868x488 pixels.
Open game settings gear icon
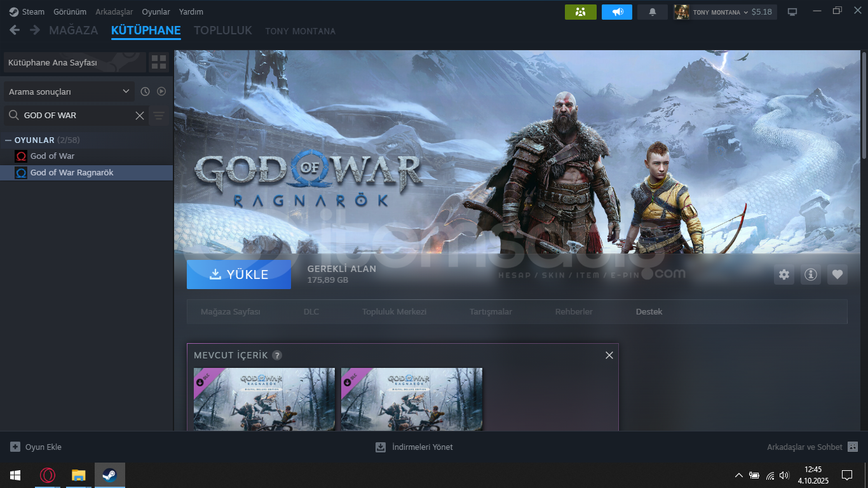point(784,274)
